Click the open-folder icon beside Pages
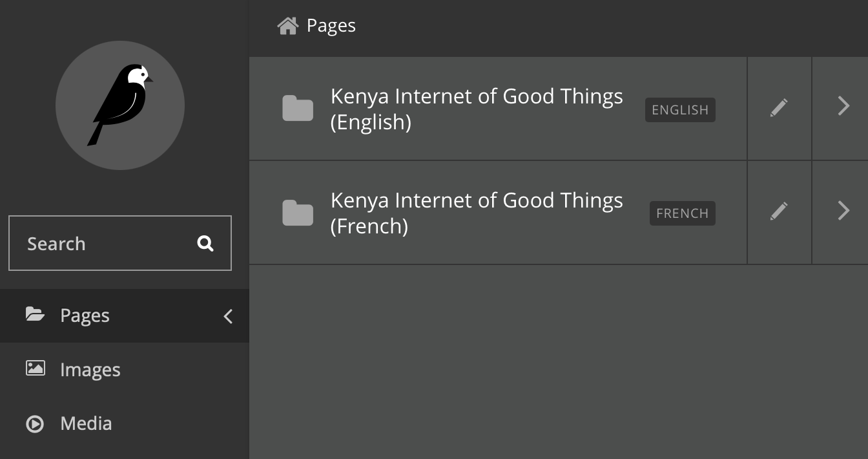 pos(35,315)
